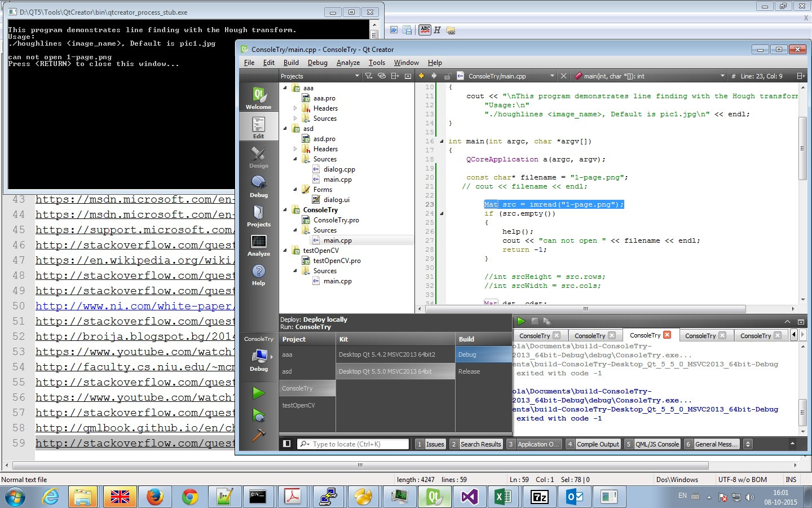Collapse the testOpenCV project node
This screenshot has width=812, height=508.
point(285,251)
